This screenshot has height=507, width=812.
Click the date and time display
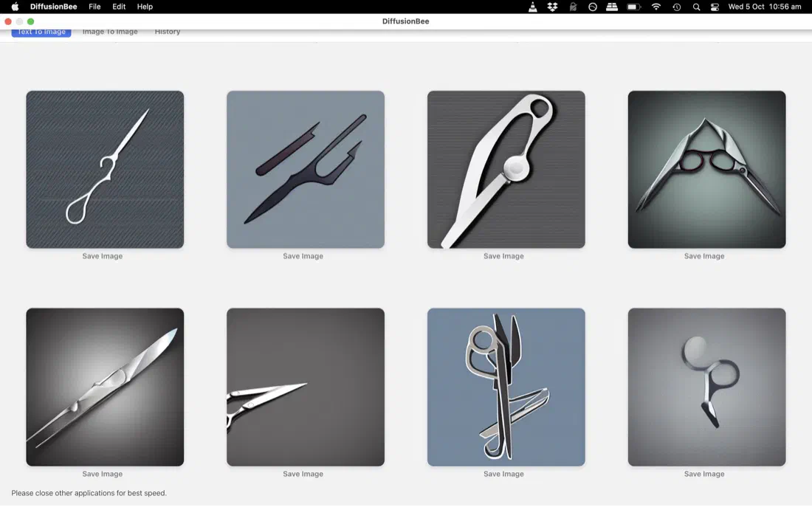point(764,7)
